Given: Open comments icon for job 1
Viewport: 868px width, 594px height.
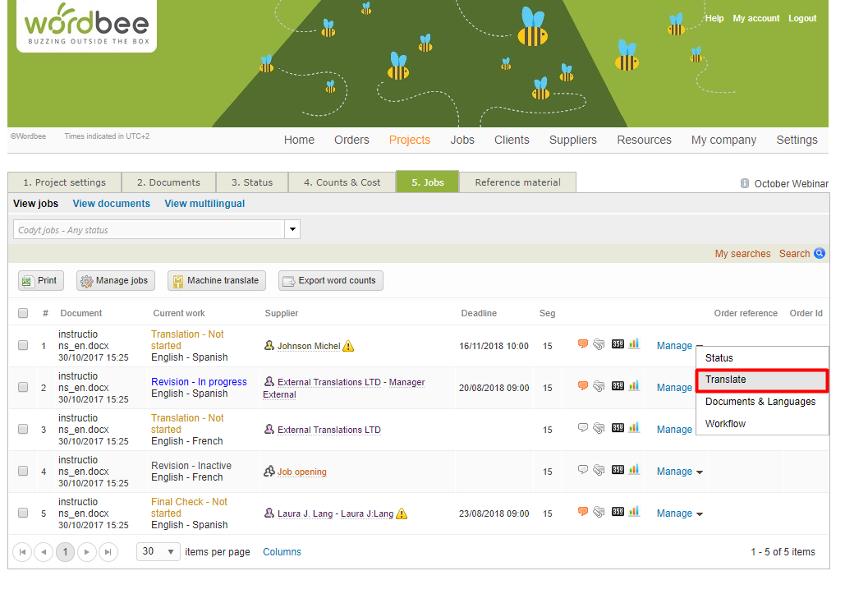Looking at the screenshot, I should coord(583,344).
